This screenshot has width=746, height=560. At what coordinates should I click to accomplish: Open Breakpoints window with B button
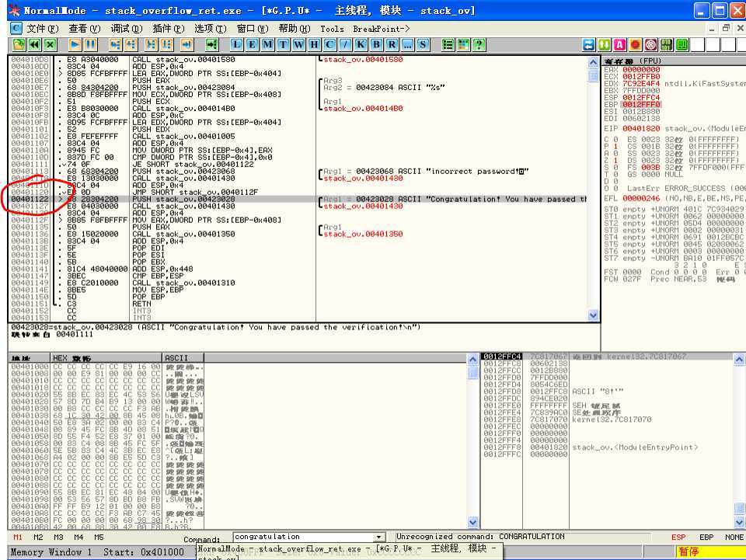tap(376, 45)
